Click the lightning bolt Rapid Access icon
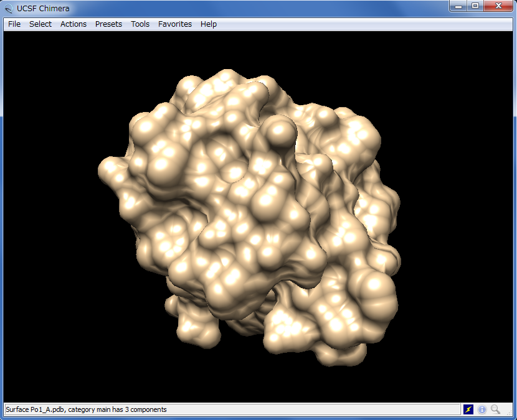Viewport: 517px width, 420px height. click(x=468, y=409)
